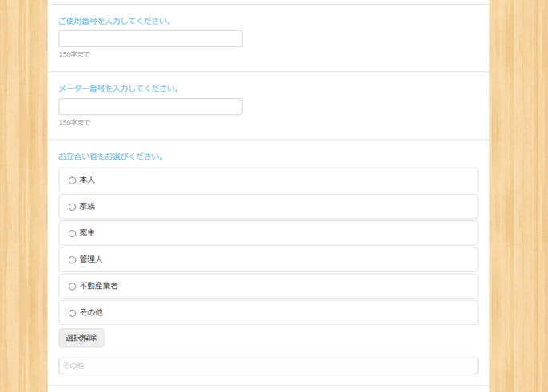This screenshot has height=392, width=548.
Task: Click 150字まで hint below メーター番号 field
Action: point(74,123)
